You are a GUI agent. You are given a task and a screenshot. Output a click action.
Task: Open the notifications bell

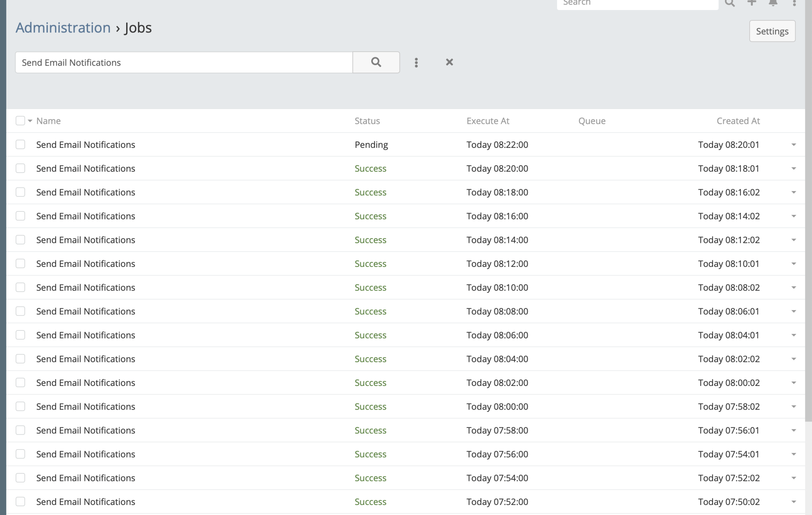click(773, 3)
